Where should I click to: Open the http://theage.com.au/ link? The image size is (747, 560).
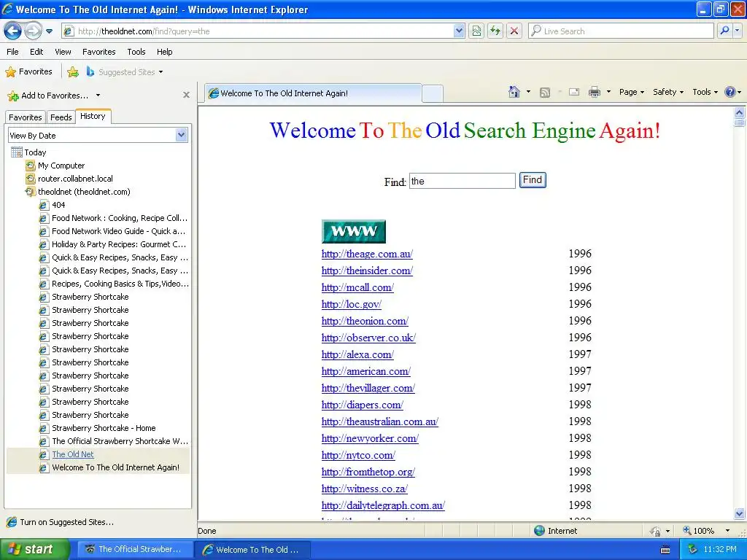click(367, 254)
